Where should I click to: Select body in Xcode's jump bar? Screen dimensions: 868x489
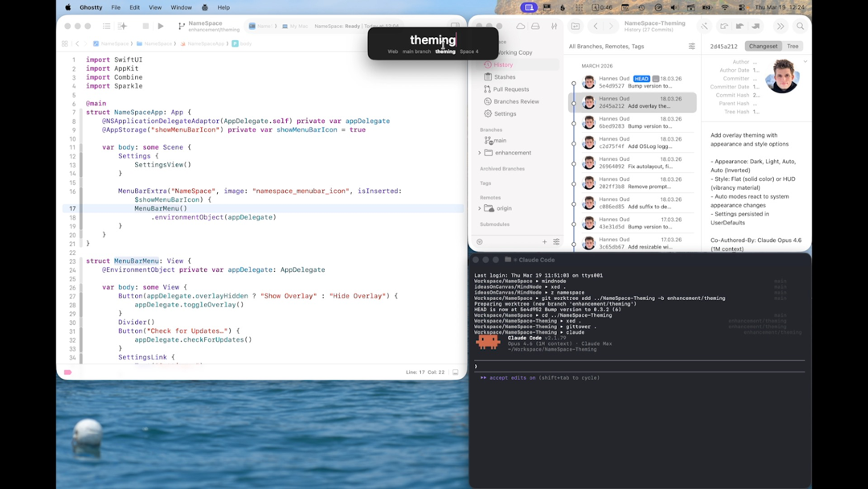click(x=245, y=43)
